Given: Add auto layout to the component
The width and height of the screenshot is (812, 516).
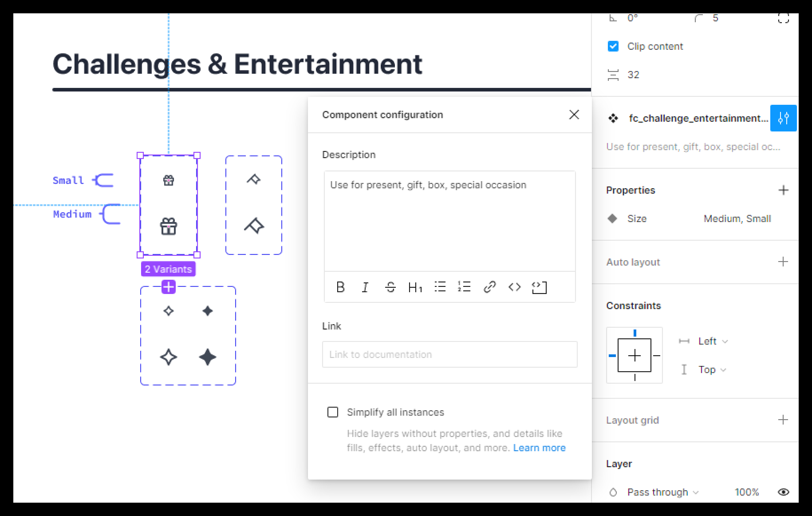Looking at the screenshot, I should pyautogui.click(x=783, y=262).
